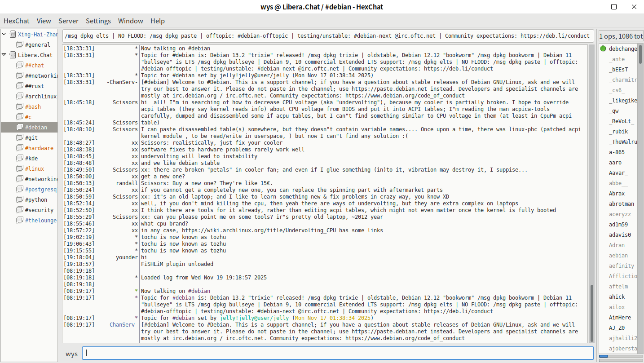Select user aefinity in the user list
644x363 pixels.
coord(622,266)
